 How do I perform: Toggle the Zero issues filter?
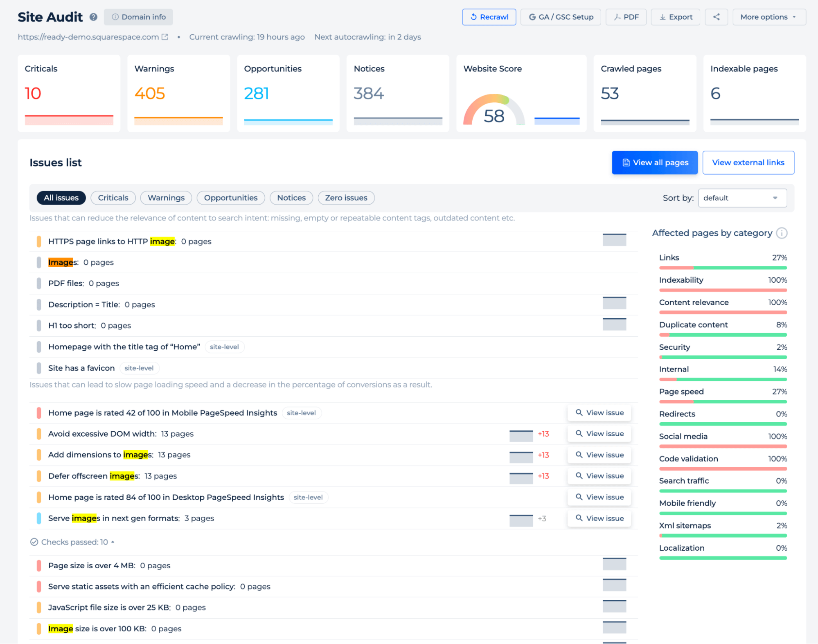pos(346,198)
